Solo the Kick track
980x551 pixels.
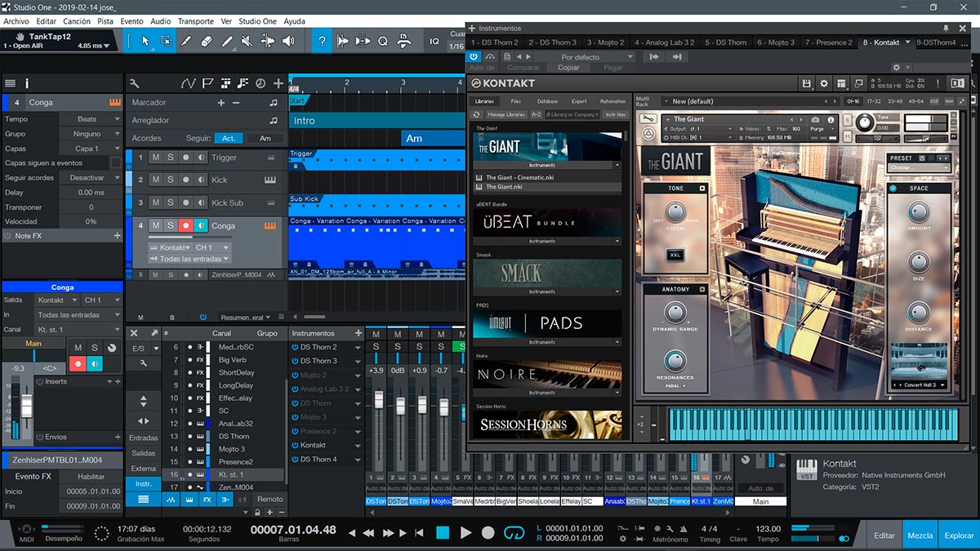pyautogui.click(x=170, y=180)
